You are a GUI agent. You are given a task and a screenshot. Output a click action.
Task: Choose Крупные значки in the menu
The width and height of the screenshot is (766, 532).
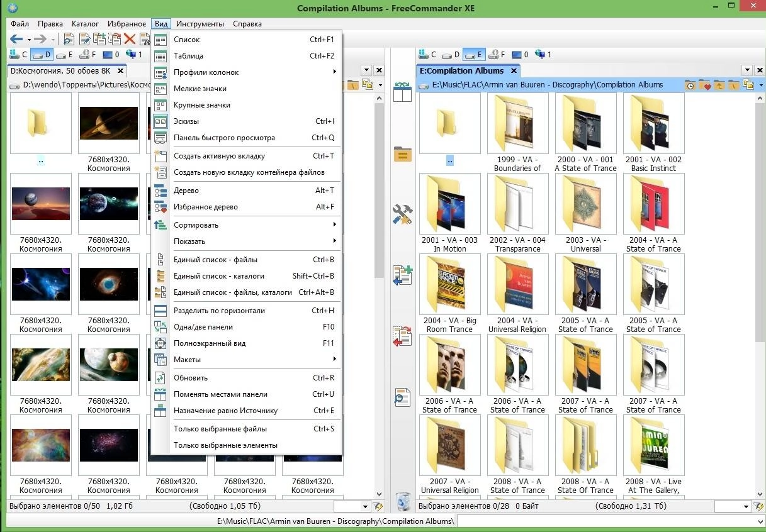[x=247, y=105]
